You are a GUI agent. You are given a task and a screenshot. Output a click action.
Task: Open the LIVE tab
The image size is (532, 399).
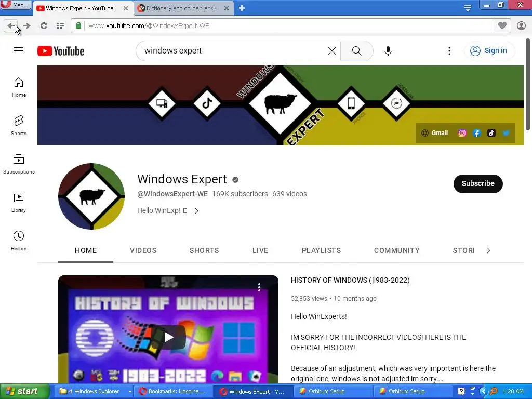[260, 251]
